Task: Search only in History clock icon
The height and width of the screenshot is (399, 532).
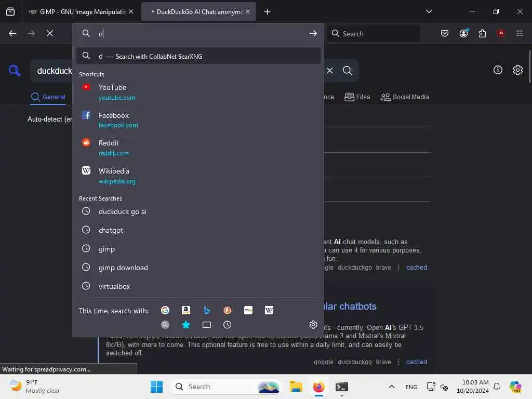Action: [x=228, y=325]
